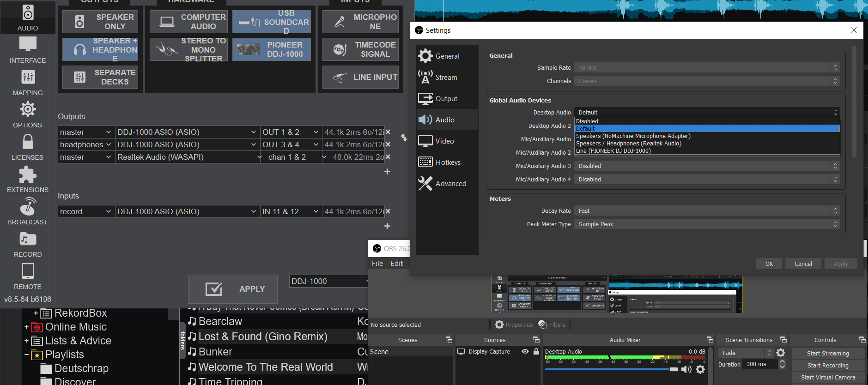Open the REMOTE section

pos(28,276)
